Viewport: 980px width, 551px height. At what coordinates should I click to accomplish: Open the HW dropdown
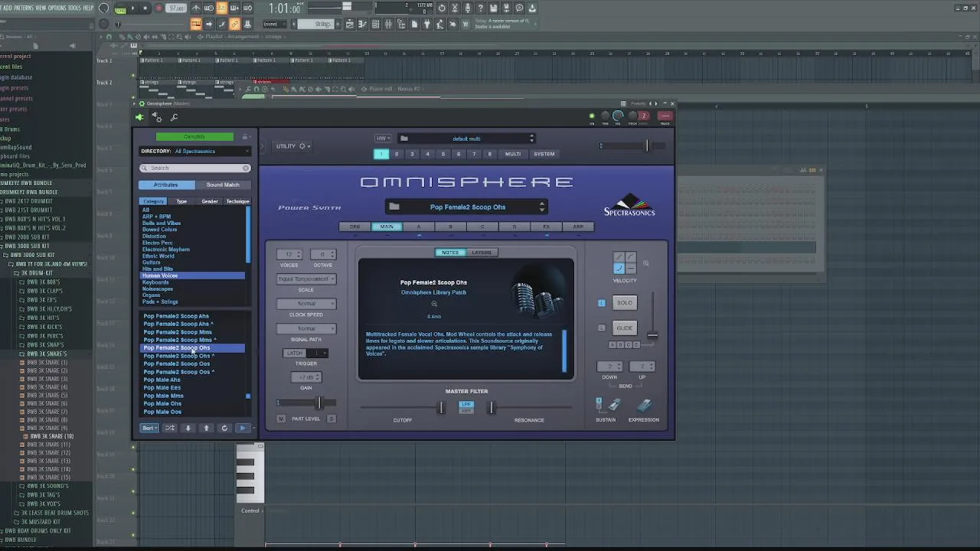[382, 139]
